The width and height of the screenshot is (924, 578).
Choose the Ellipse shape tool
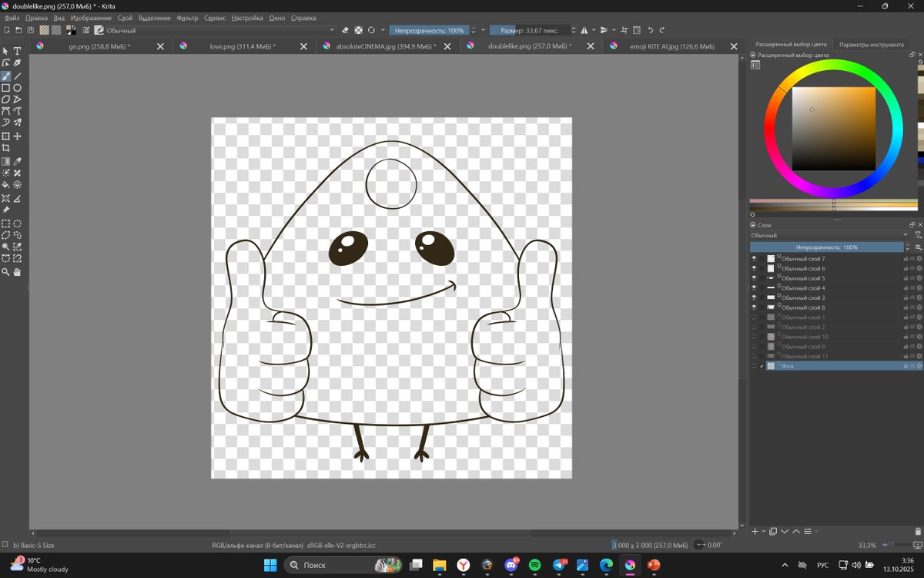(17, 88)
